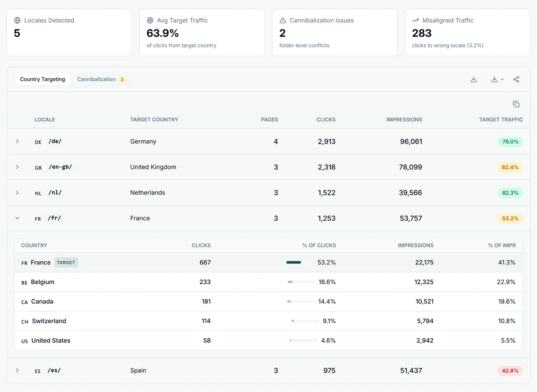This screenshot has width=537, height=392.
Task: Click the globe icon beside Locales Detected
Action: 17,21
